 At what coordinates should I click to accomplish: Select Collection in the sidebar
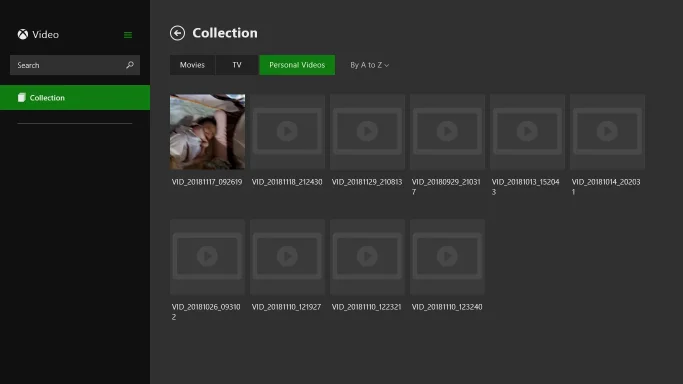point(75,98)
